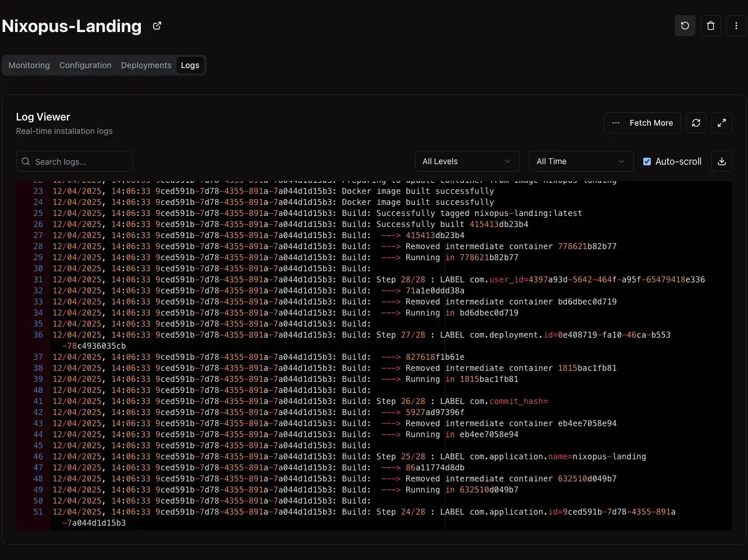Click the '---> 71a1e0ddd38a' log line
This screenshot has height=560, width=748.
click(258, 290)
